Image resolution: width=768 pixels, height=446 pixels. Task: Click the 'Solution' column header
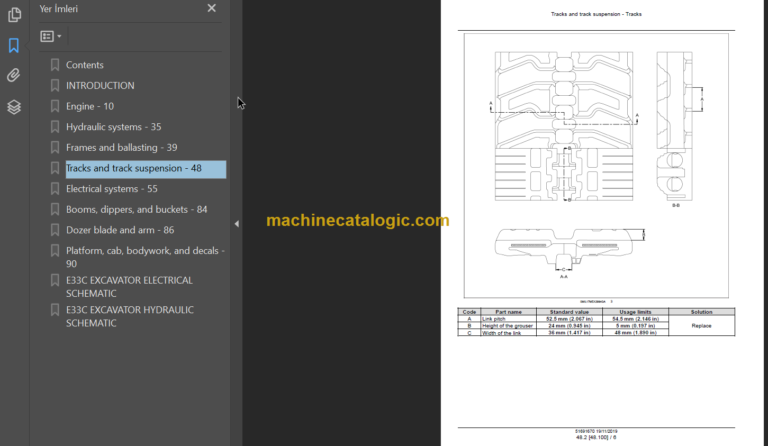point(701,312)
